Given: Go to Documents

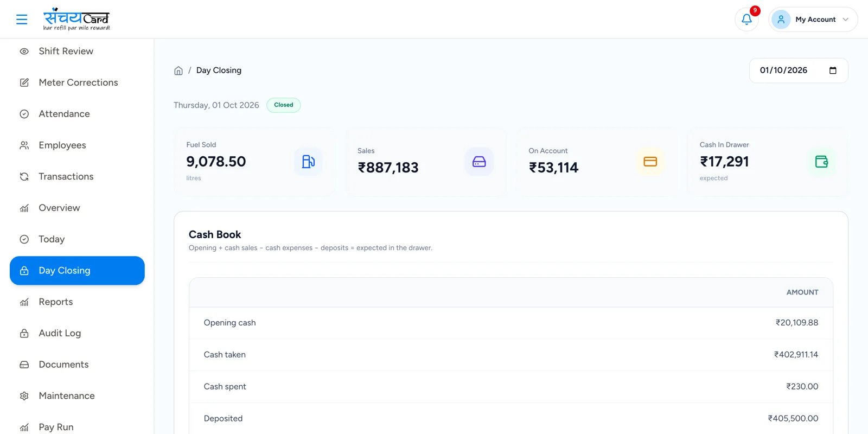Looking at the screenshot, I should point(77,365).
